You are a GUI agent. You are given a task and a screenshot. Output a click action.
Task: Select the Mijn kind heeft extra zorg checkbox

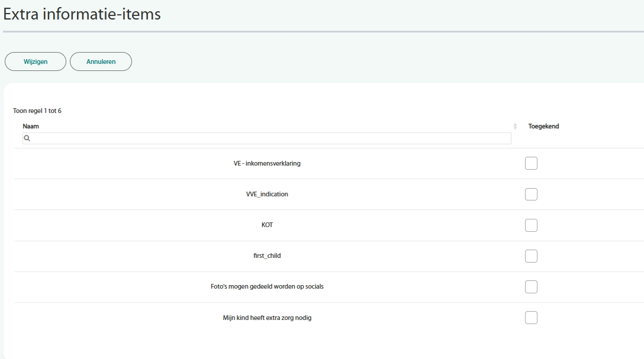[x=531, y=318]
